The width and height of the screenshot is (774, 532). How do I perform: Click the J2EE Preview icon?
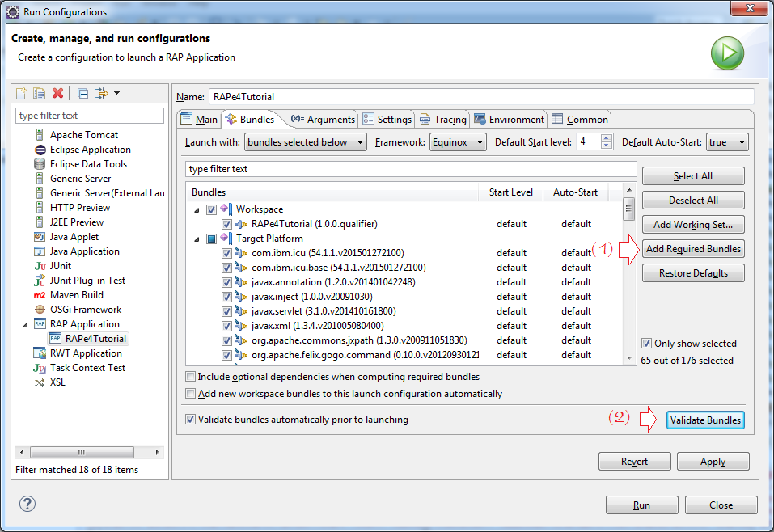coord(40,222)
